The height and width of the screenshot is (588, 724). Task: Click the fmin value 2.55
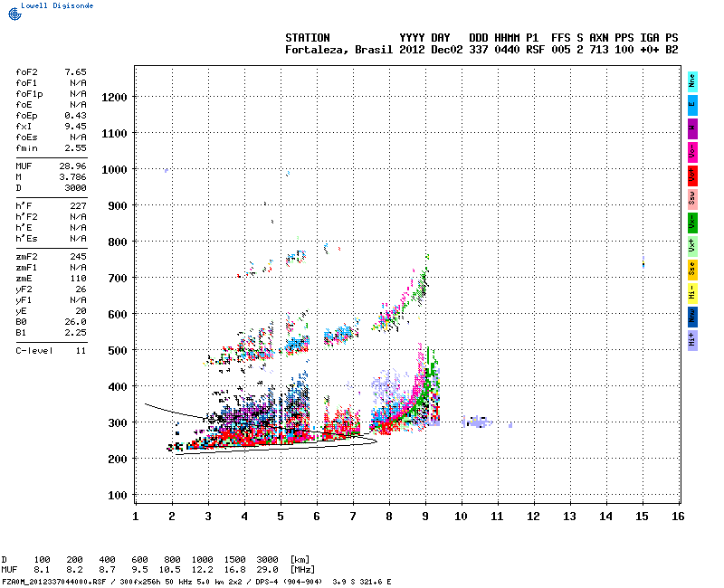click(75, 148)
